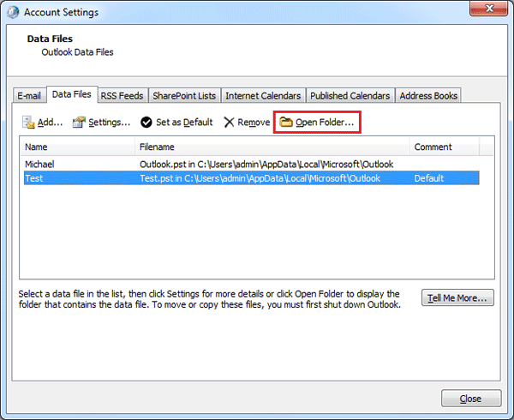Click the Account Settings title bar icon

(x=12, y=12)
